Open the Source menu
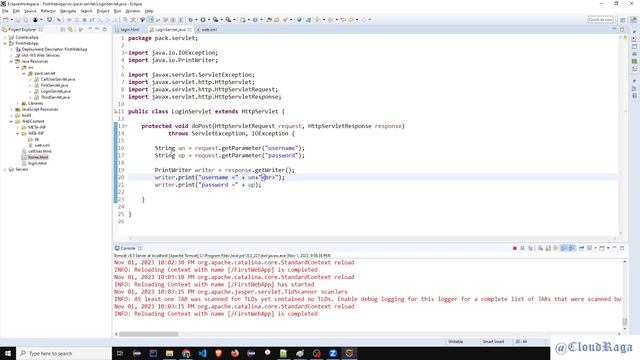The width and height of the screenshot is (640, 360). tap(30, 11)
